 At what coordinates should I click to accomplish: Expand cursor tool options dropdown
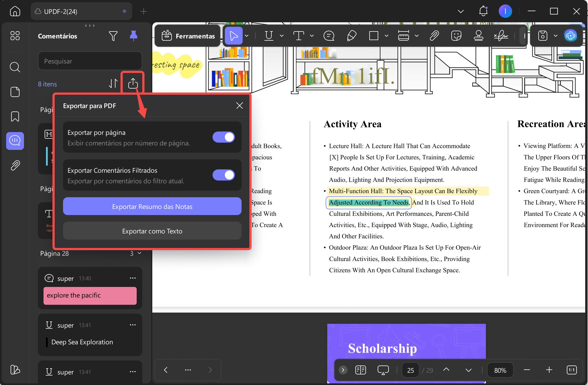point(247,36)
